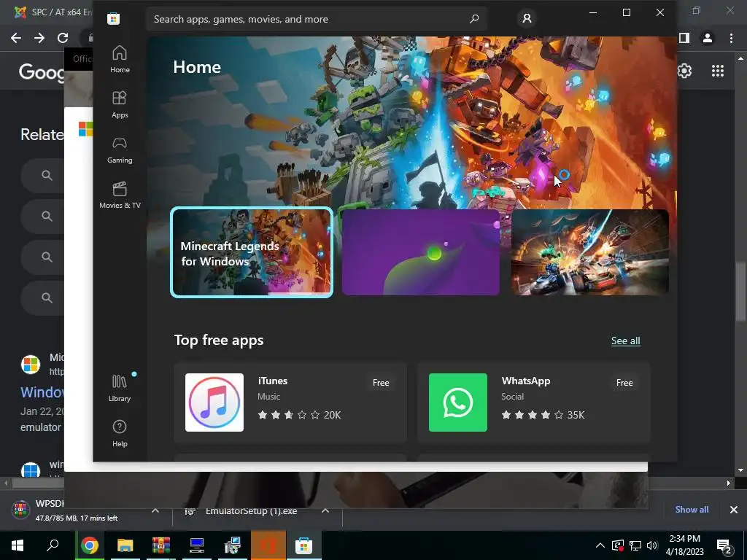
Task: Expand options for WPSDK download item
Action: tap(155, 510)
